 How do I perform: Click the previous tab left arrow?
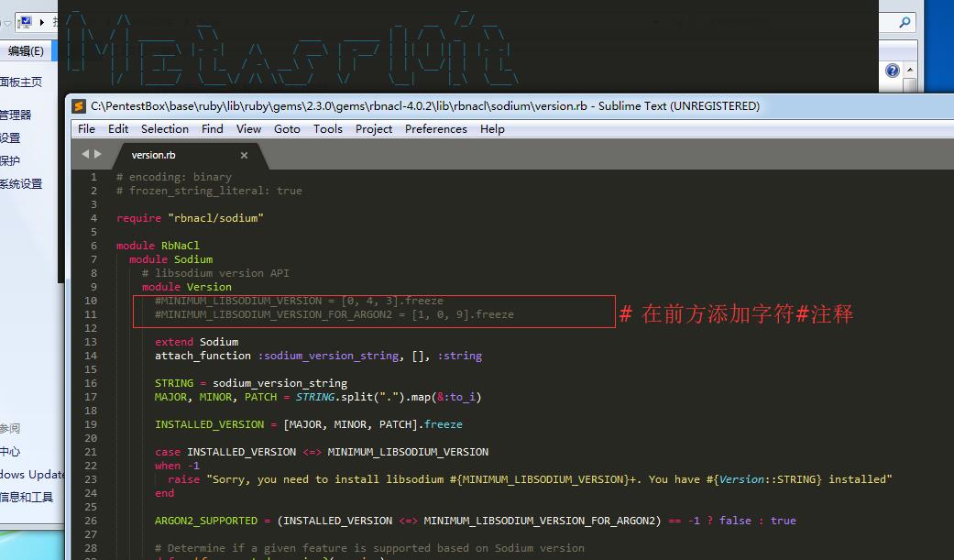[x=86, y=155]
